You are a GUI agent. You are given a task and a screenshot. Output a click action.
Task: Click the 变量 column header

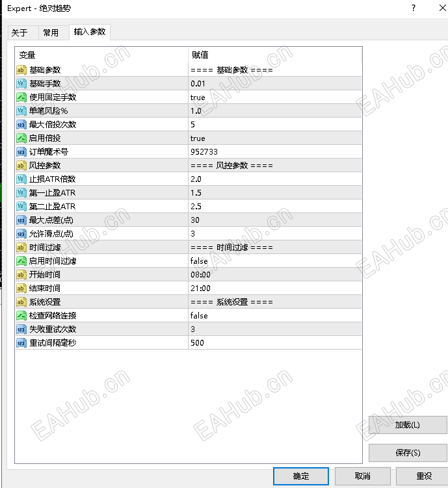101,55
